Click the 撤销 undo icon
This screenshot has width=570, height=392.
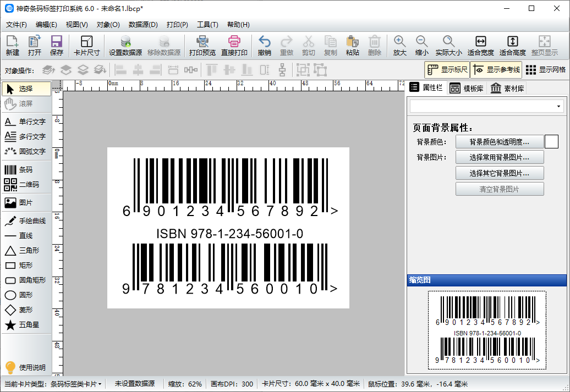point(264,46)
